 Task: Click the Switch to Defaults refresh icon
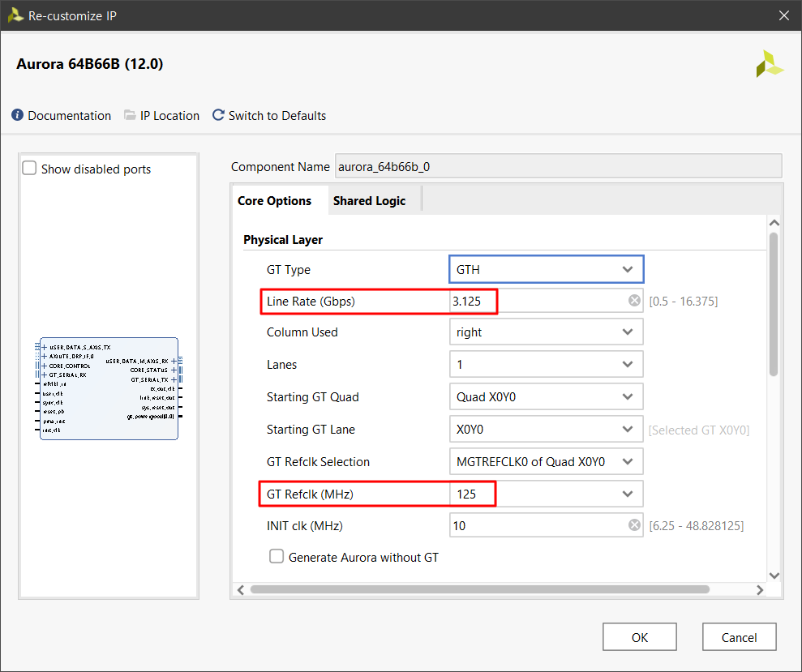(x=218, y=115)
